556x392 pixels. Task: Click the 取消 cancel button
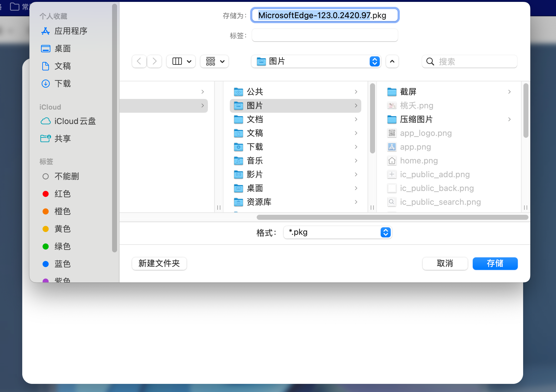click(445, 263)
